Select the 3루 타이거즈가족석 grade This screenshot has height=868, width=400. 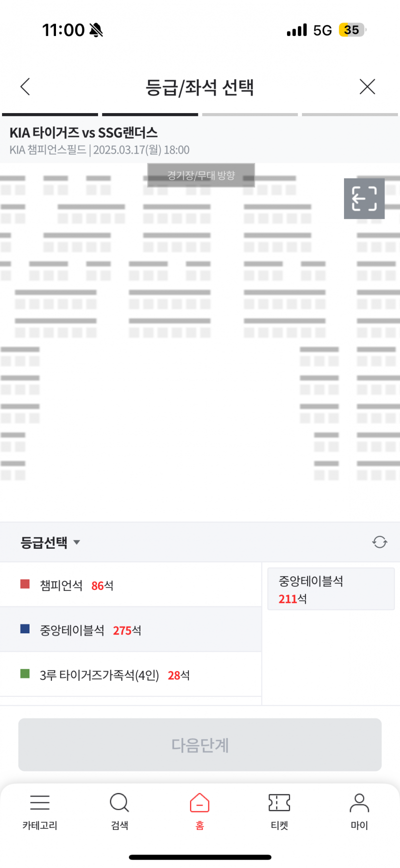pyautogui.click(x=100, y=675)
